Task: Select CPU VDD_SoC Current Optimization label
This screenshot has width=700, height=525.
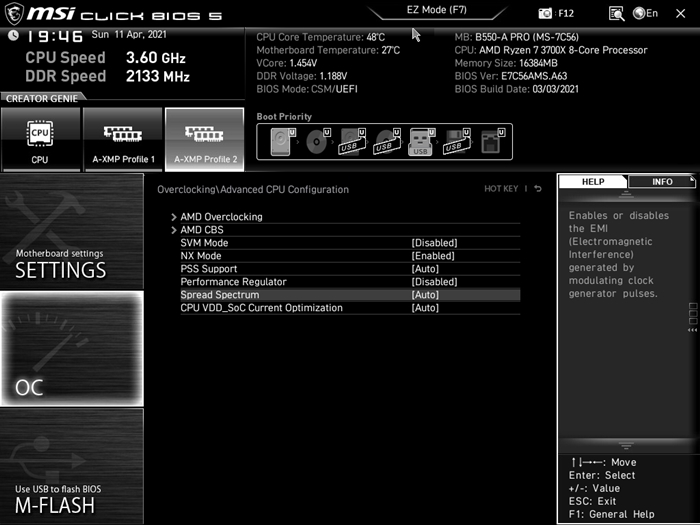Action: pos(262,308)
